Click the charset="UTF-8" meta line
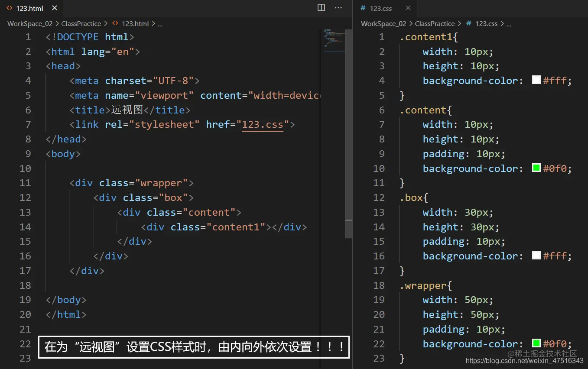The height and width of the screenshot is (369, 588). pyautogui.click(x=134, y=81)
